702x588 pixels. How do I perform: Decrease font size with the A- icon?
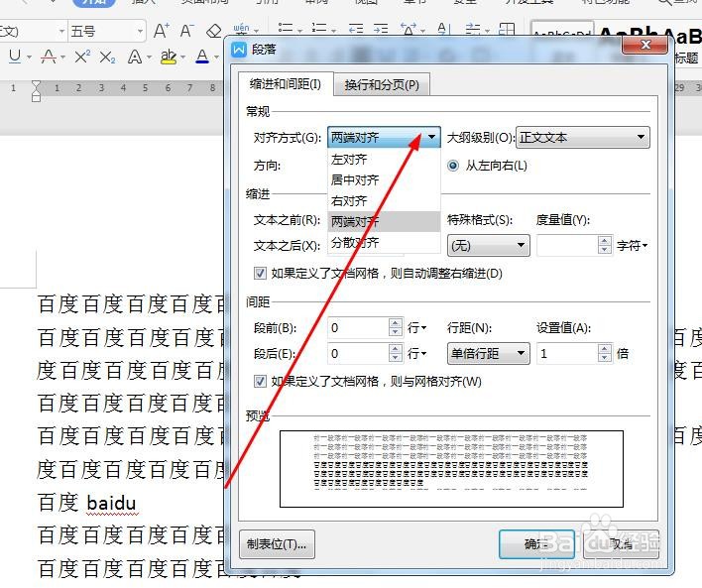[186, 31]
